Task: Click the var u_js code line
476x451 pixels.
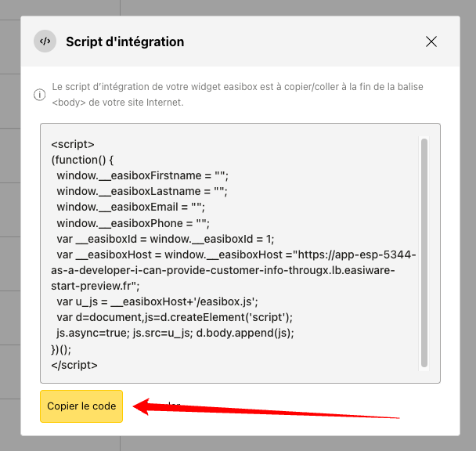Action: (157, 301)
